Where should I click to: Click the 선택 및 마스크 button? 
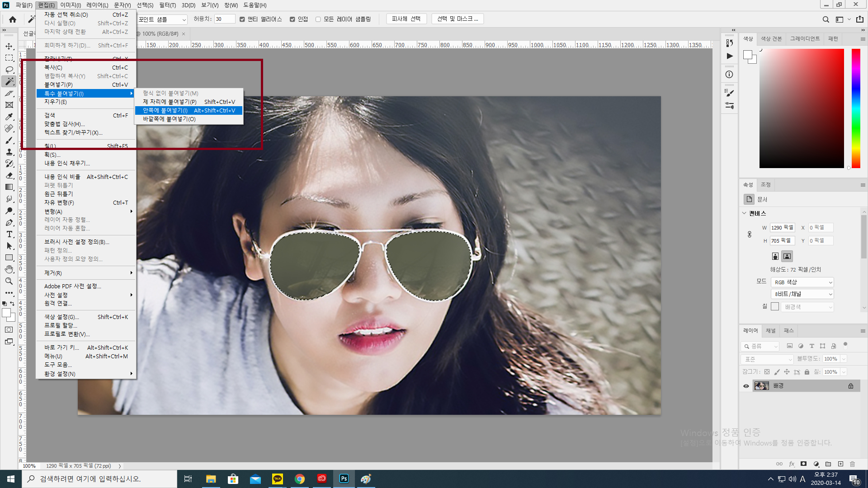tap(458, 19)
